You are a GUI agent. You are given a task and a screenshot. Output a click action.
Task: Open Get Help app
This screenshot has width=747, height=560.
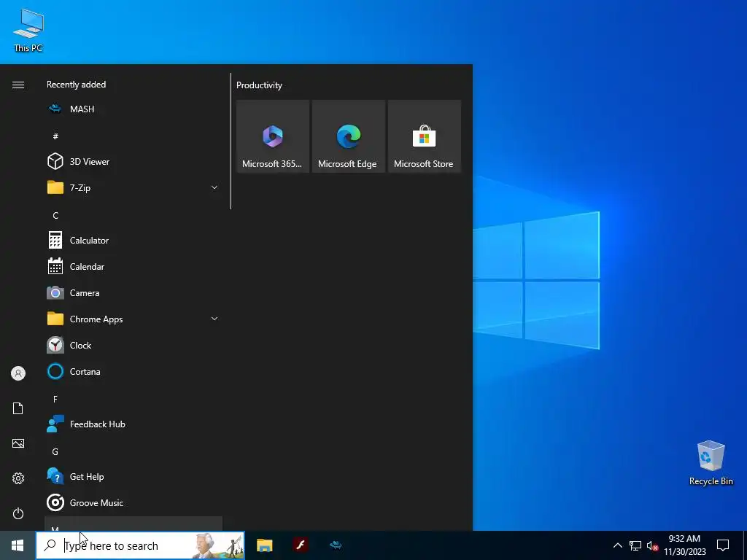click(x=133, y=477)
